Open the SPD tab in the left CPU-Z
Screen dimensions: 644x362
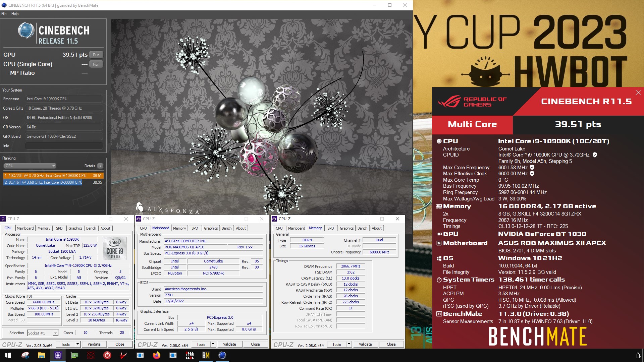(x=59, y=228)
